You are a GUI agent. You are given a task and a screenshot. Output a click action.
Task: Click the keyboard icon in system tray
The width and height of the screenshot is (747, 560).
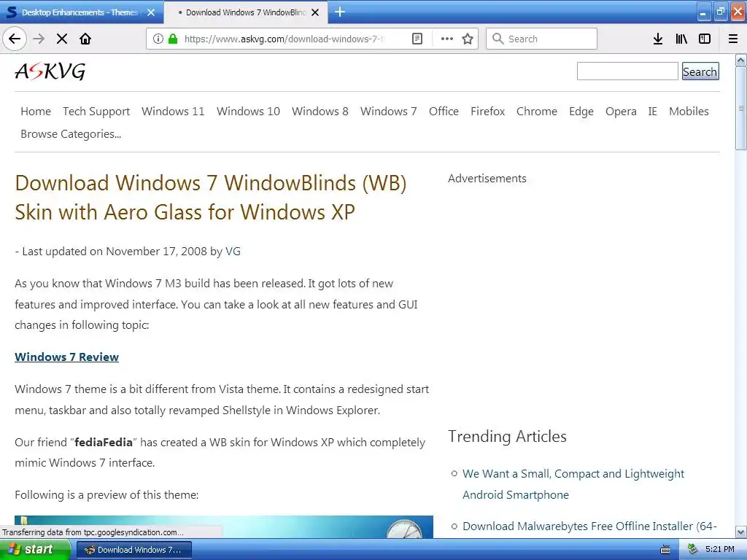[665, 550]
